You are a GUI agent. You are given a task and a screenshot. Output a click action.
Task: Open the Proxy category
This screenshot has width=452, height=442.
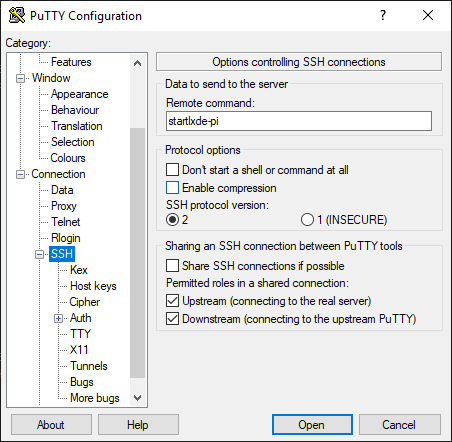click(x=64, y=206)
